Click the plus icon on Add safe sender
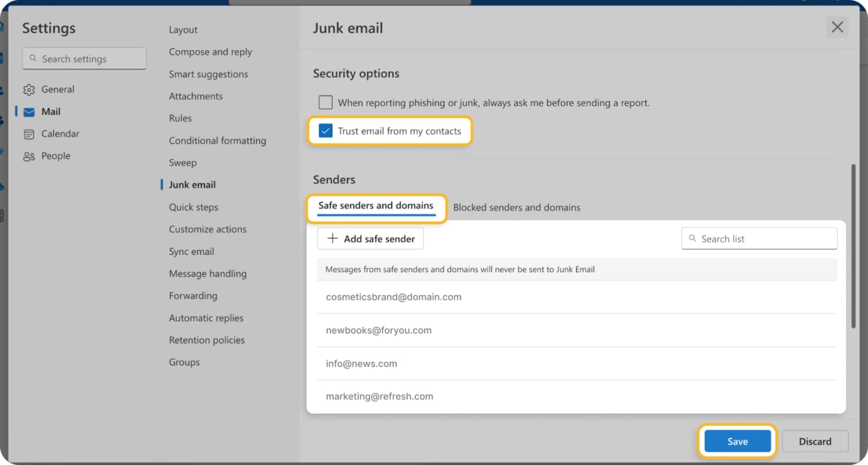Image resolution: width=868 pixels, height=465 pixels. (x=332, y=238)
